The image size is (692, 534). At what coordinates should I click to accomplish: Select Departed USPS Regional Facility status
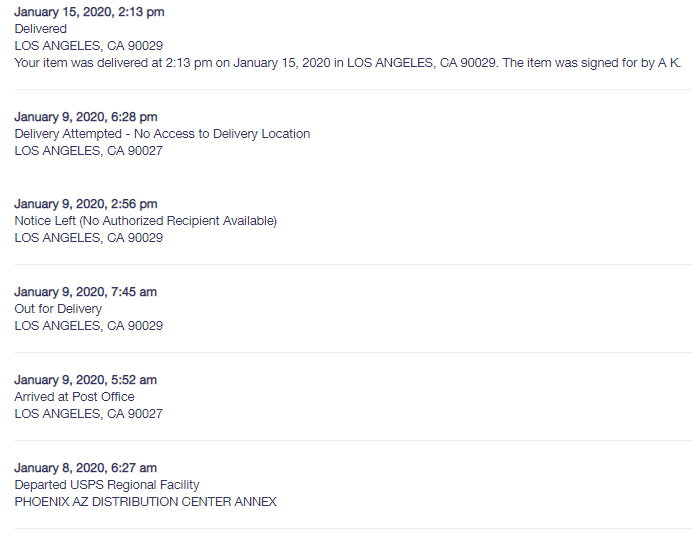(107, 485)
